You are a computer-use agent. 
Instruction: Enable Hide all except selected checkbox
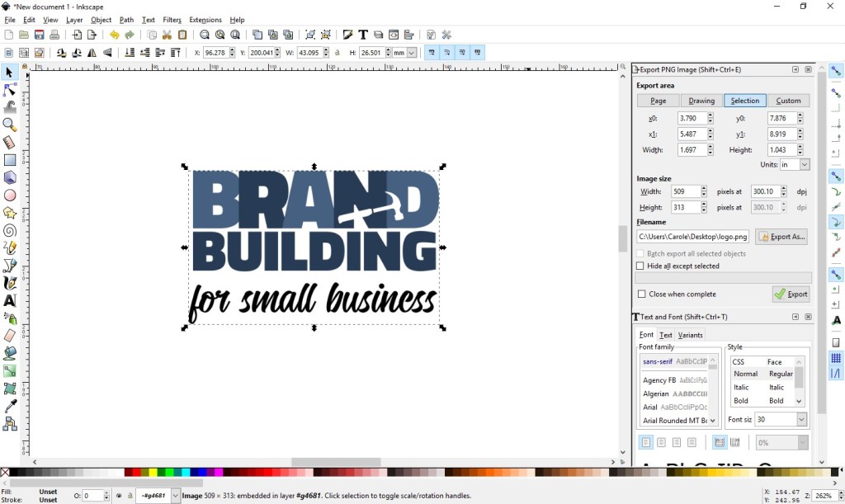point(640,266)
